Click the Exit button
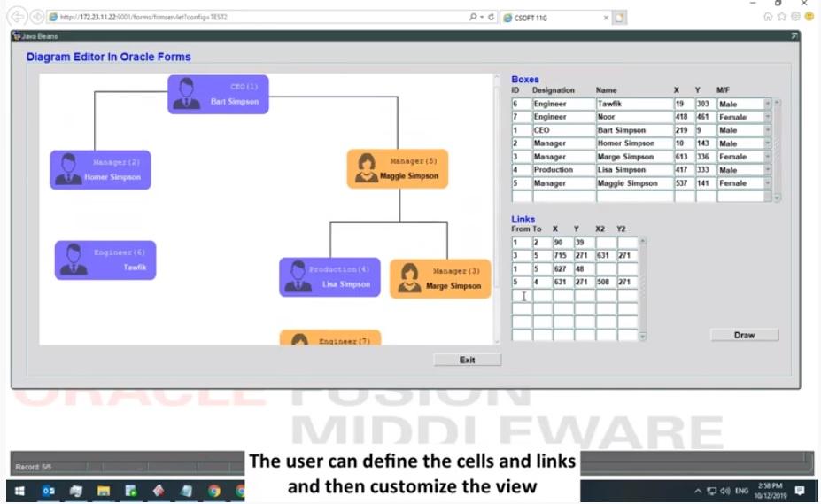 pyautogui.click(x=467, y=360)
